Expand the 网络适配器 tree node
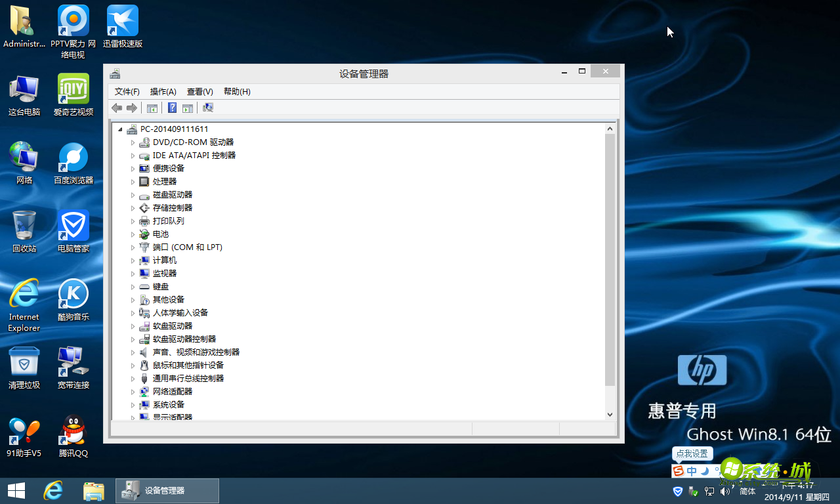 133,391
